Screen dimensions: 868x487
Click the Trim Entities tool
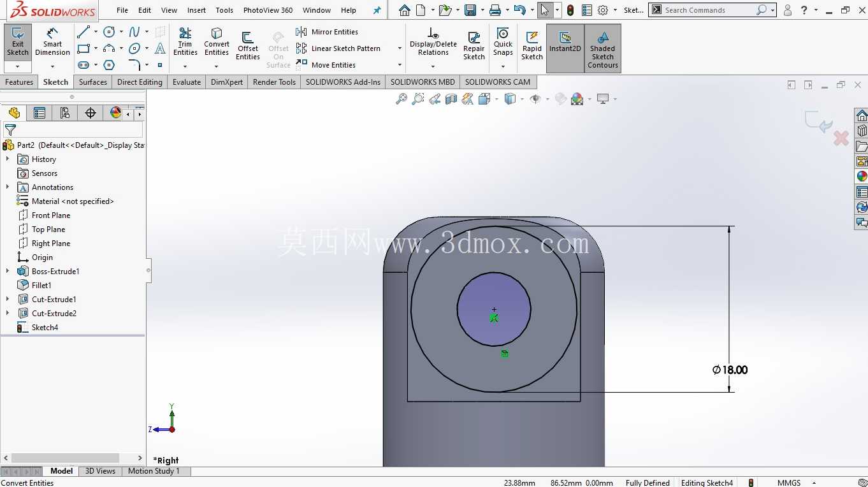point(185,42)
